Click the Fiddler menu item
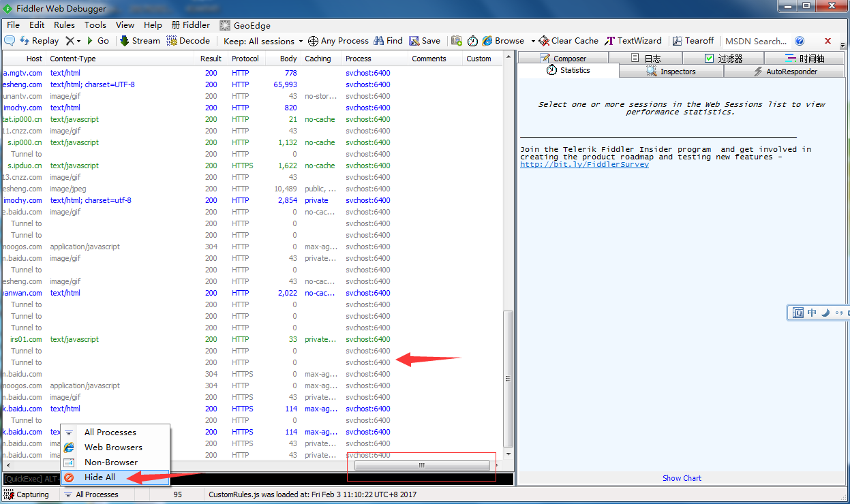 coord(191,25)
